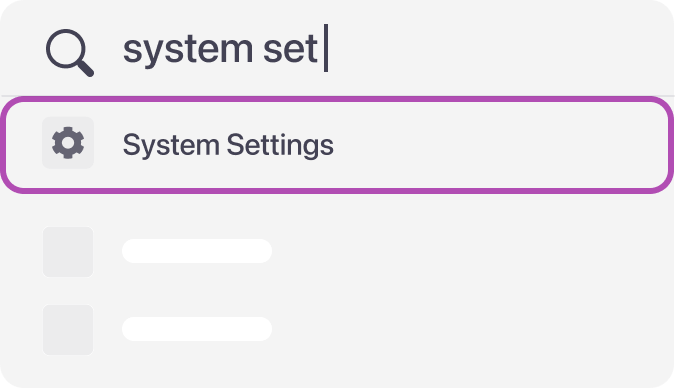Click the word "set" in the search query

click(x=290, y=49)
